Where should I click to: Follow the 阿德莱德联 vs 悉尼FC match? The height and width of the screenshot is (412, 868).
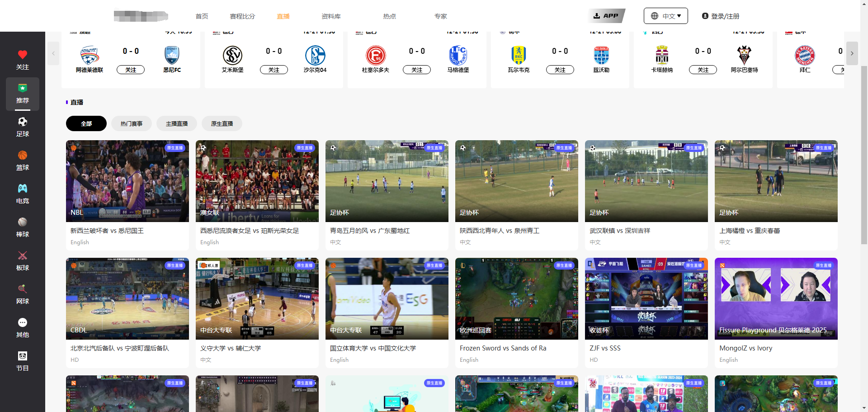click(x=131, y=70)
